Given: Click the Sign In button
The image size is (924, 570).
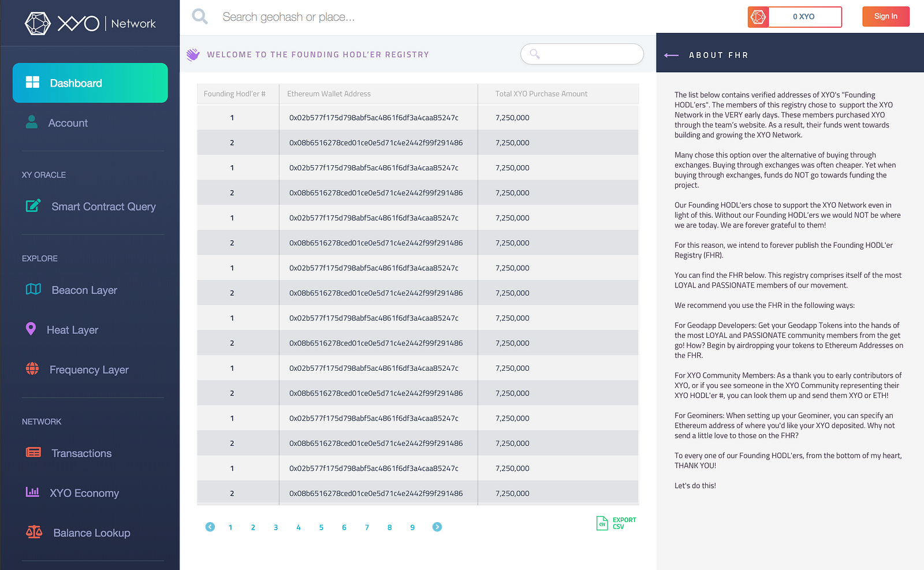Looking at the screenshot, I should [x=886, y=17].
